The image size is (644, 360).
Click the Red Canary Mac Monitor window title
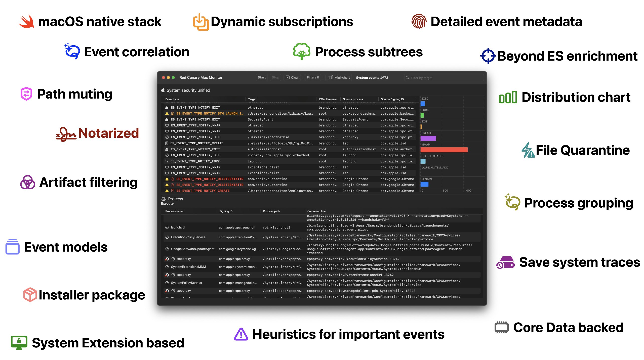pos(201,77)
